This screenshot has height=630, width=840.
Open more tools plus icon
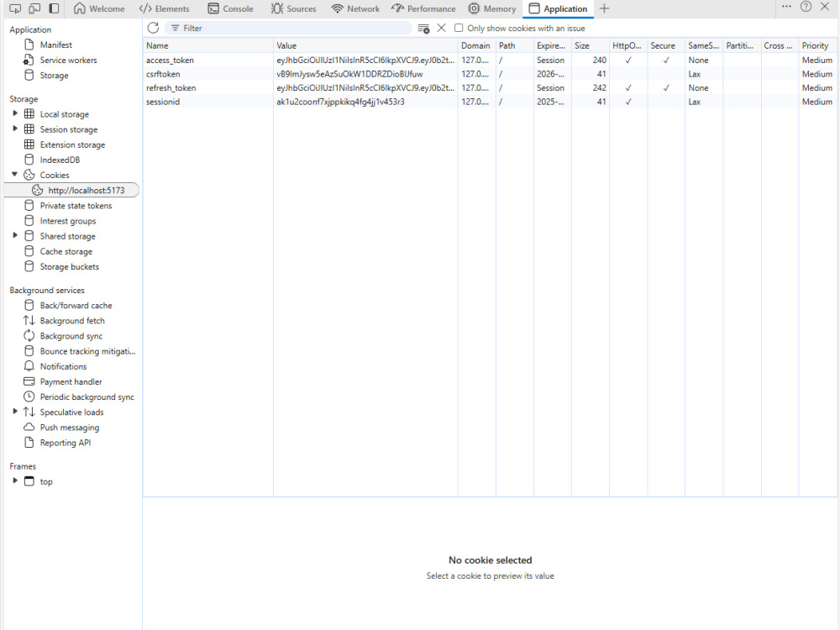[604, 8]
